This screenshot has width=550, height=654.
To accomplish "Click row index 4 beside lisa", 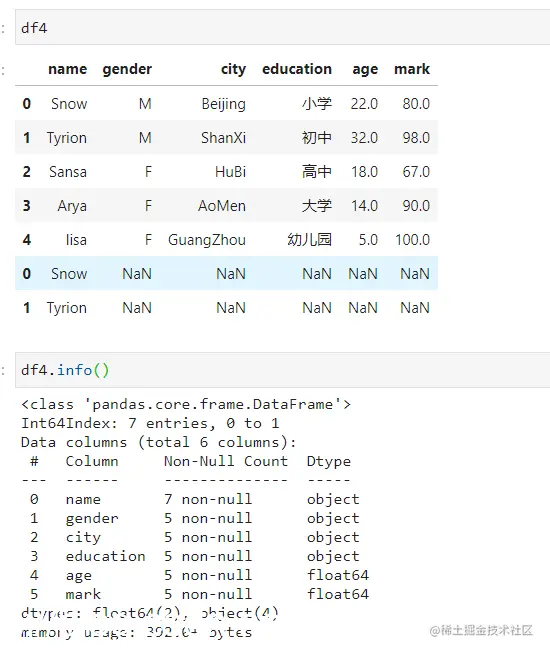I will point(27,240).
